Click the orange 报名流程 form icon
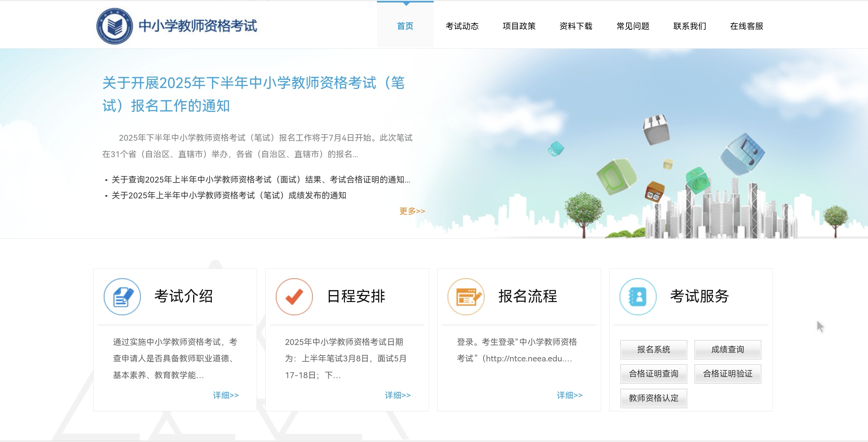This screenshot has height=442, width=868. click(x=466, y=297)
